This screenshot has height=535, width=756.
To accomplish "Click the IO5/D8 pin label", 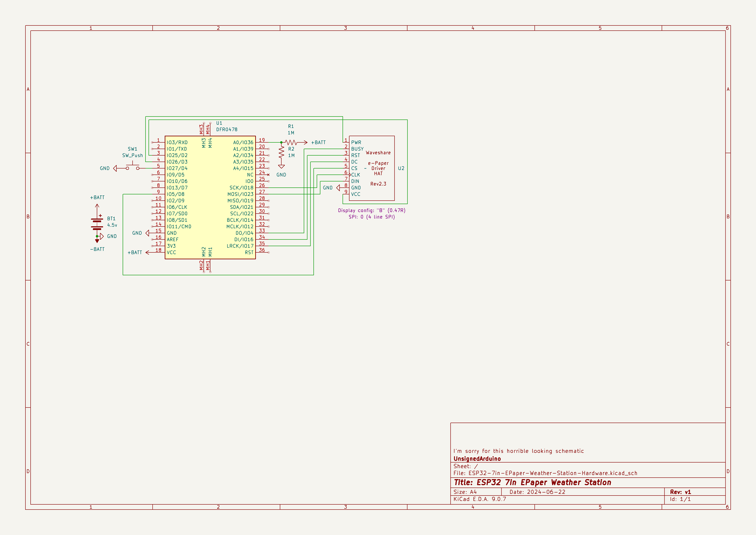I will (x=175, y=194).
